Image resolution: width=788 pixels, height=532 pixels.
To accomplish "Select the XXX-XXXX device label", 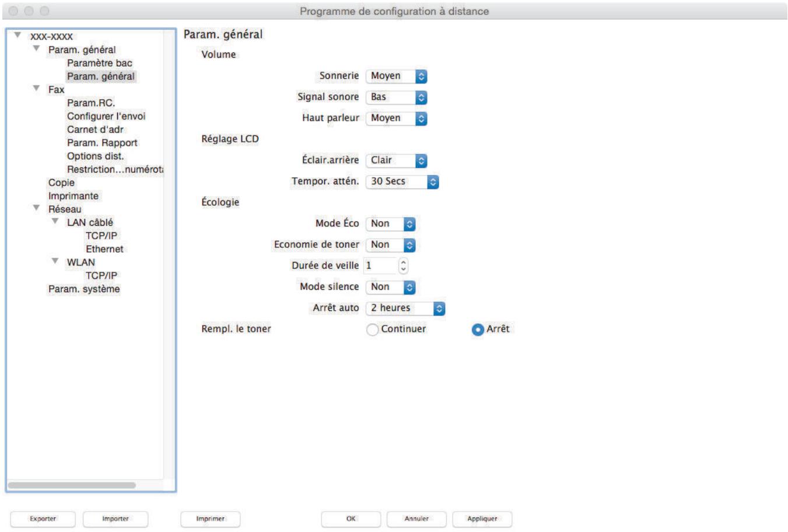I will pyautogui.click(x=51, y=37).
